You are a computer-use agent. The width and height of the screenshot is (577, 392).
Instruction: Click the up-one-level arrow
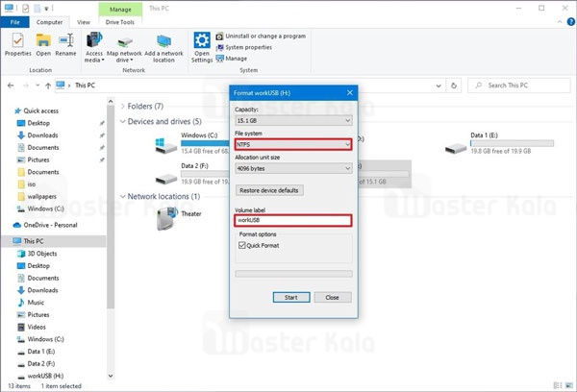pos(48,86)
